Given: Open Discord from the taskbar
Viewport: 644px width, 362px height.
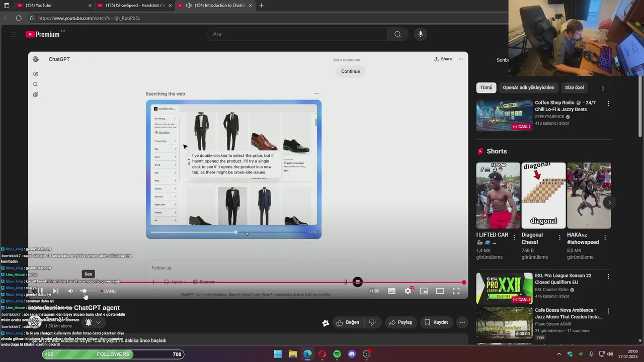Looking at the screenshot, I should tap(352, 354).
